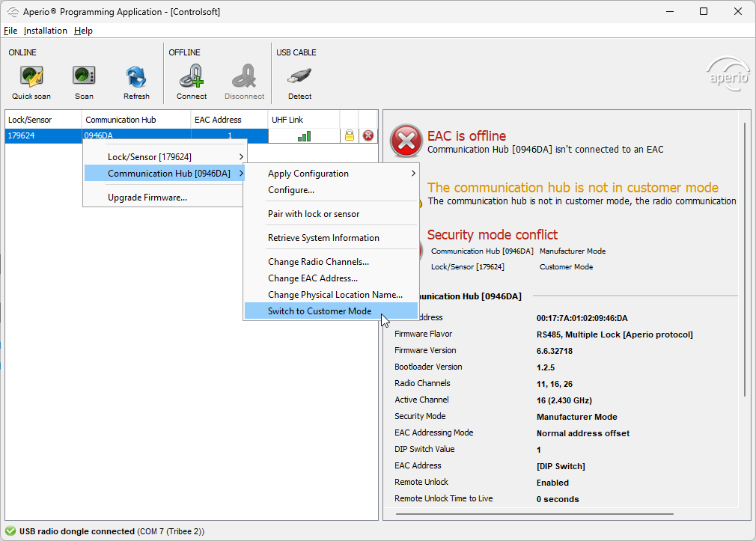Screen dimensions: 756x541
Task: Select Switch to Customer Mode
Action: tap(331, 311)
